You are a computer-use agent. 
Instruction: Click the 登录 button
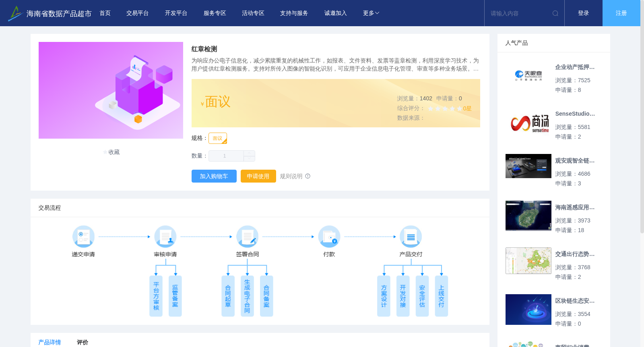click(x=584, y=13)
